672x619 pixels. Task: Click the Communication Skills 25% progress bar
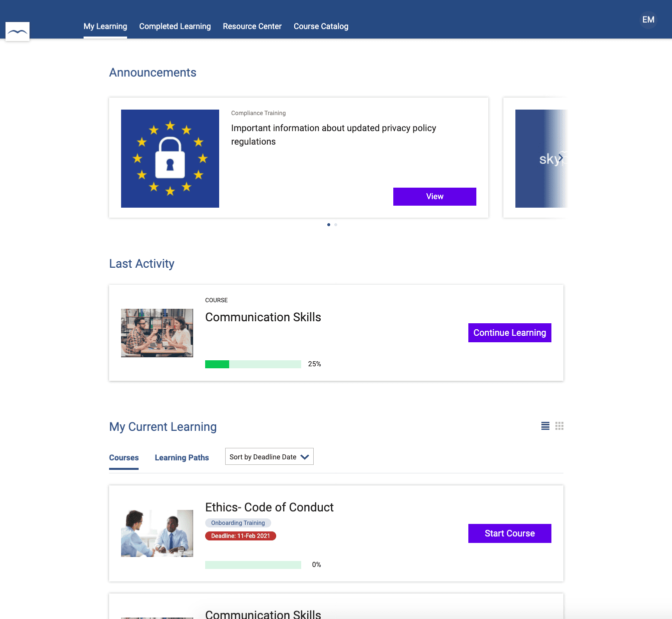(x=253, y=364)
